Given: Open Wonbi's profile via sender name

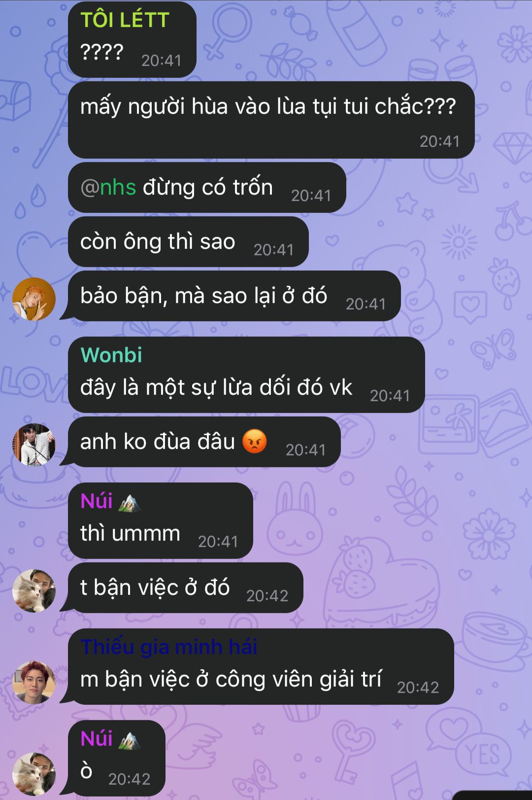Looking at the screenshot, I should (111, 355).
